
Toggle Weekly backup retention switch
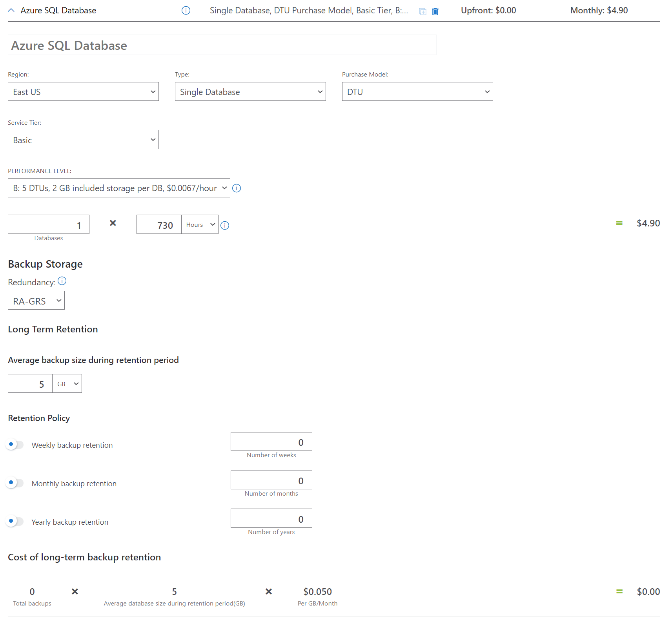[x=15, y=445]
